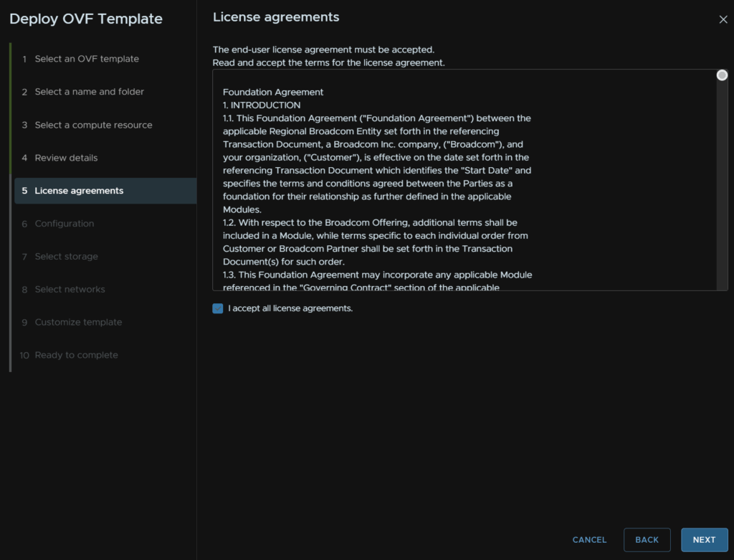The image size is (734, 560).
Task: Open step 6 Configuration
Action: click(x=64, y=224)
